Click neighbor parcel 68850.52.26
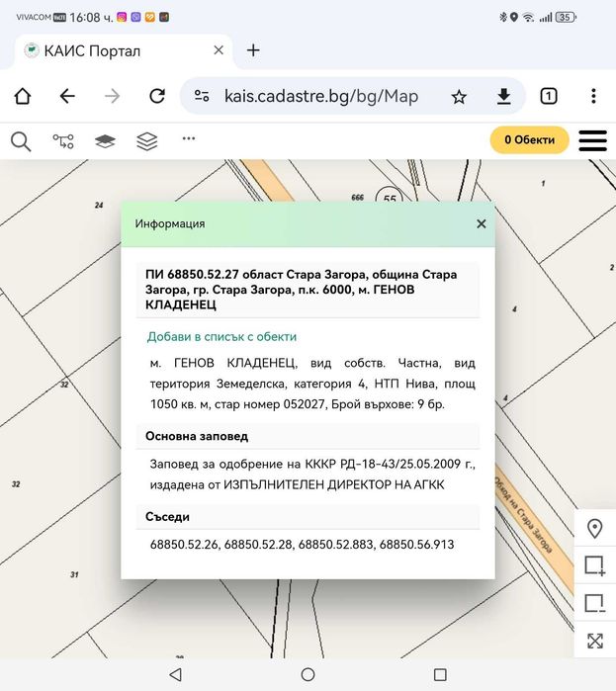The height and width of the screenshot is (691, 616). 184,545
